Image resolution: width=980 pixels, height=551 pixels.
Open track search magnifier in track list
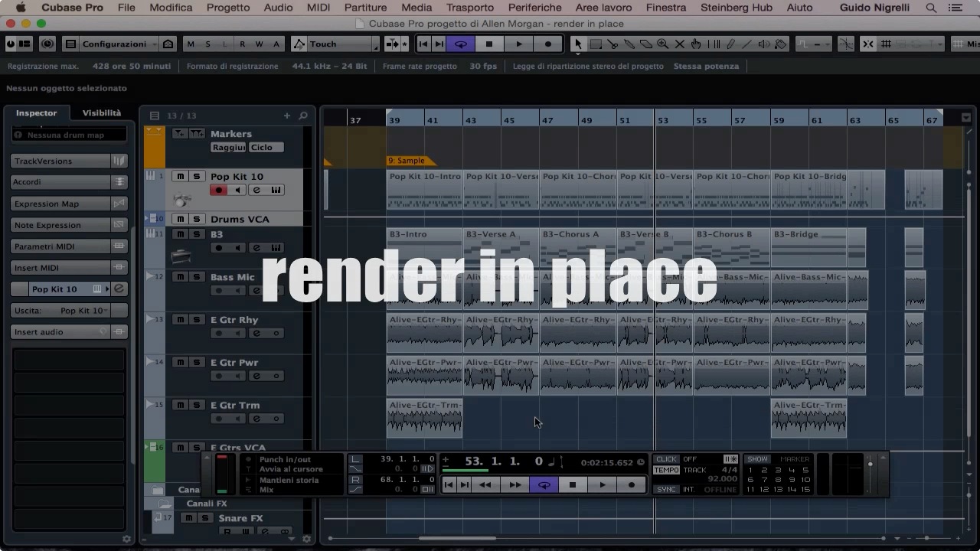(x=303, y=116)
